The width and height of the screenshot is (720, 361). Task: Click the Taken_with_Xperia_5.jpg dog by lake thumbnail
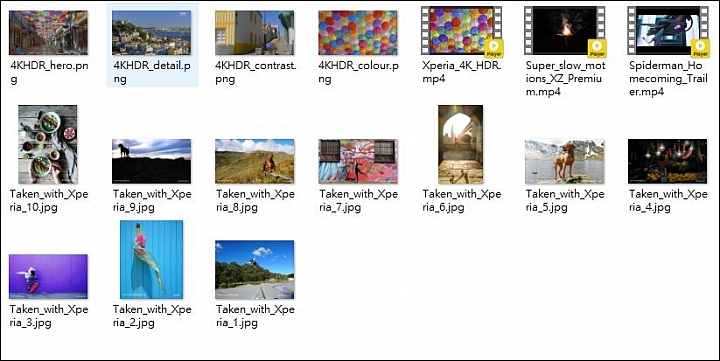[x=564, y=161]
